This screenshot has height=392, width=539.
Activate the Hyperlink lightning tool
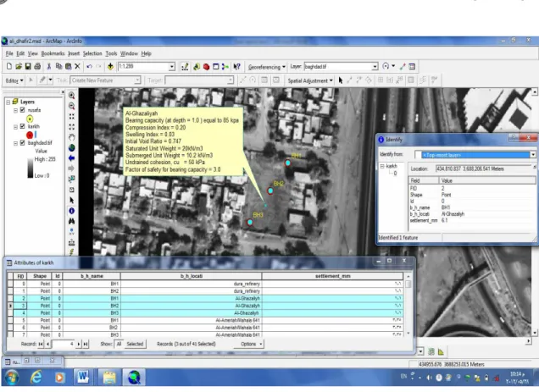pyautogui.click(x=72, y=251)
